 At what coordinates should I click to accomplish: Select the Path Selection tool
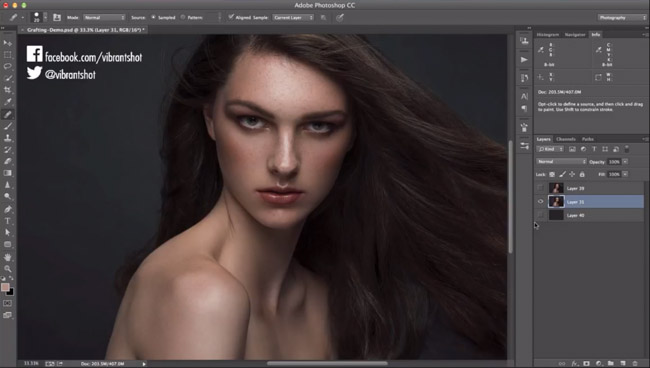click(7, 232)
